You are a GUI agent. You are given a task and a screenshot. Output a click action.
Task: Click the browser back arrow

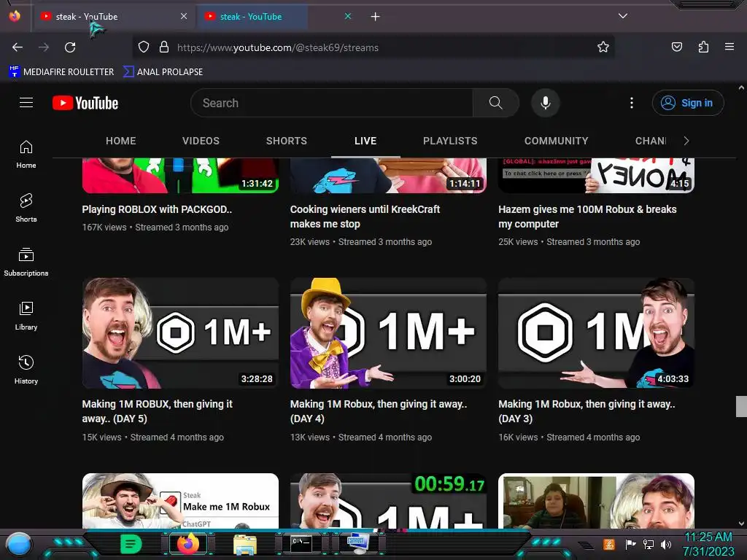18,47
